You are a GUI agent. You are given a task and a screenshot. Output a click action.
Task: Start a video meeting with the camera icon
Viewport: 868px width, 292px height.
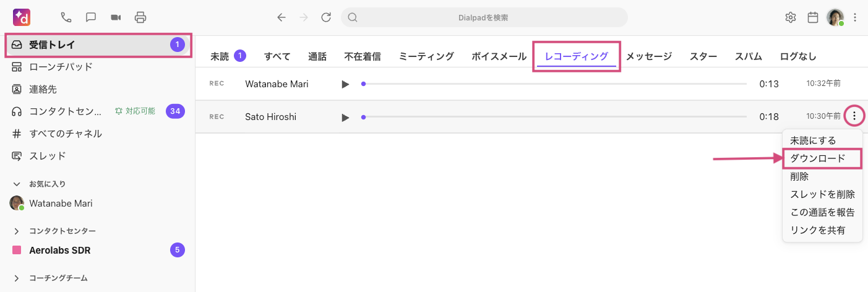tap(116, 17)
